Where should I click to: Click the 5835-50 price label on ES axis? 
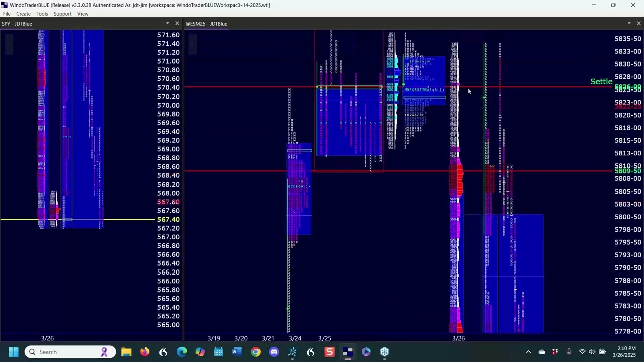(x=628, y=39)
